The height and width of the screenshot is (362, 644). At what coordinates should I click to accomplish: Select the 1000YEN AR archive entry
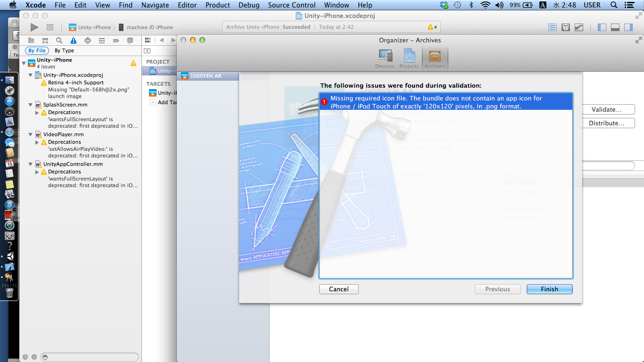point(208,76)
